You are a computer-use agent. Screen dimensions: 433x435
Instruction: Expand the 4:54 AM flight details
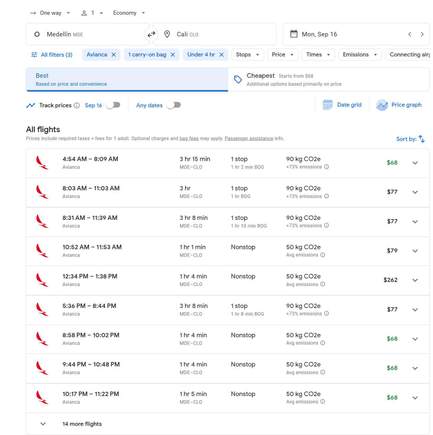(x=415, y=163)
